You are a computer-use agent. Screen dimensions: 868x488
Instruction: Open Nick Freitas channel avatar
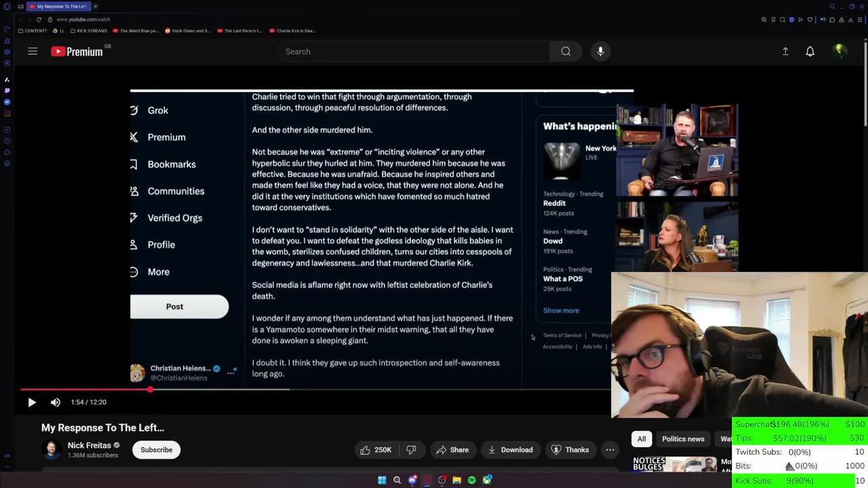52,449
